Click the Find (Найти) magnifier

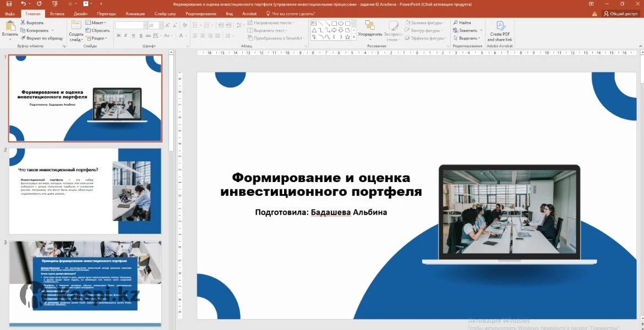click(x=462, y=23)
